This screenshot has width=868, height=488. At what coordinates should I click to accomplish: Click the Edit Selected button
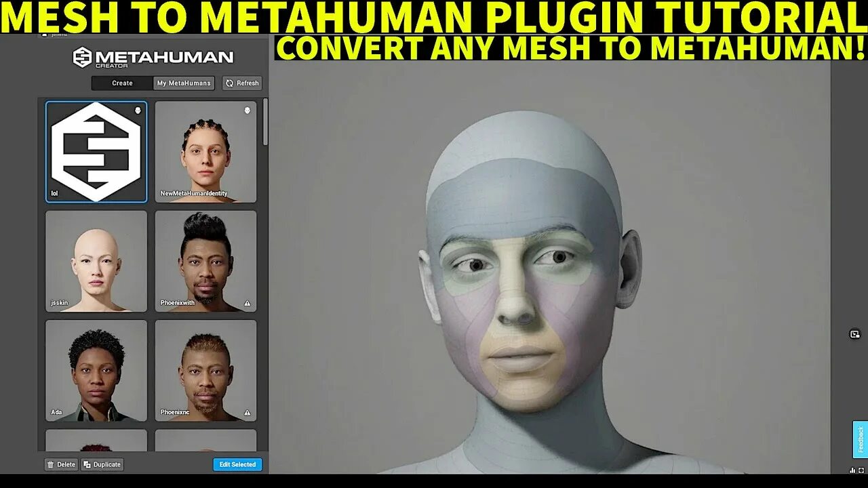(x=237, y=465)
